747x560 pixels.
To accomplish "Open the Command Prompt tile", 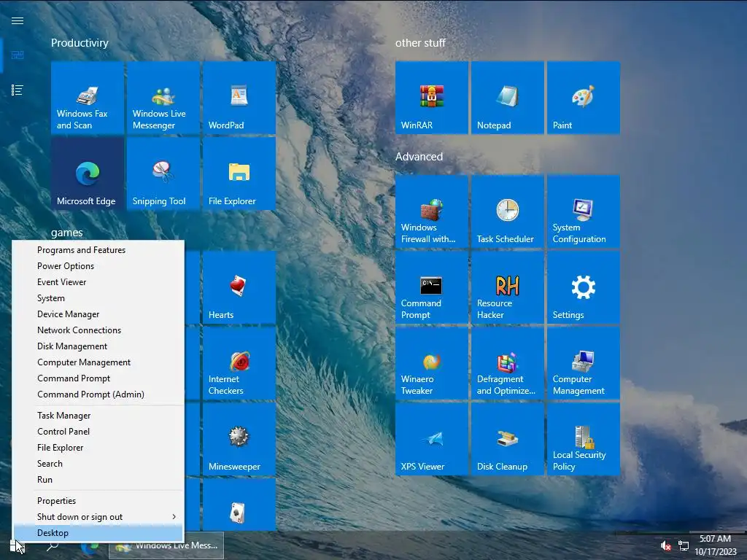I will 432,287.
